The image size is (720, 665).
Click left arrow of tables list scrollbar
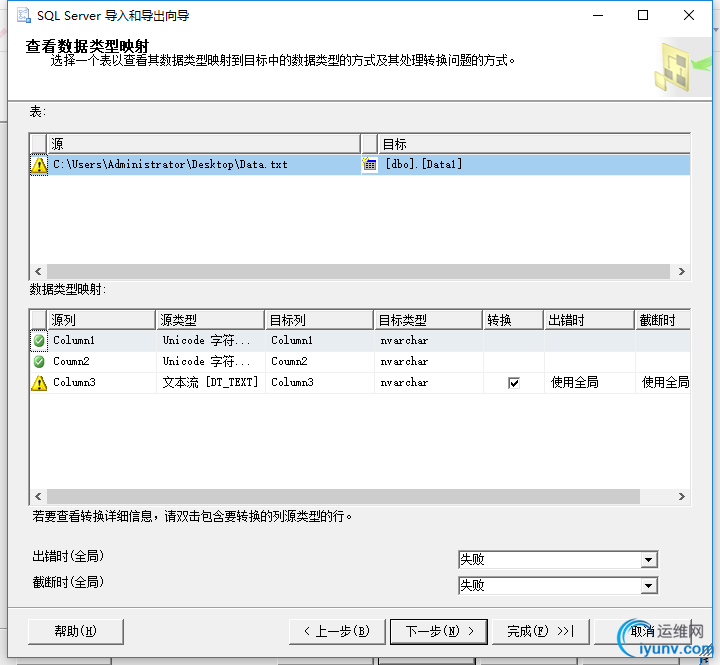[38, 271]
